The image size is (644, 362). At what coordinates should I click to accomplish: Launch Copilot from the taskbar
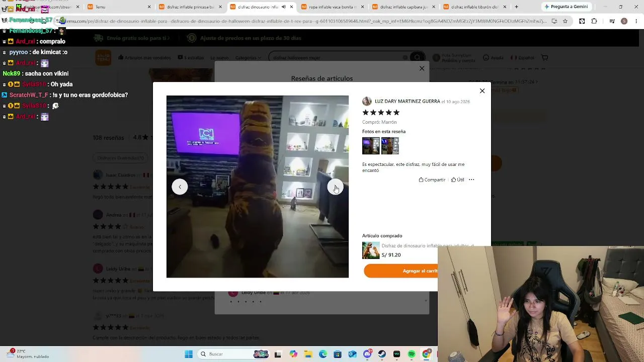tap(293, 354)
